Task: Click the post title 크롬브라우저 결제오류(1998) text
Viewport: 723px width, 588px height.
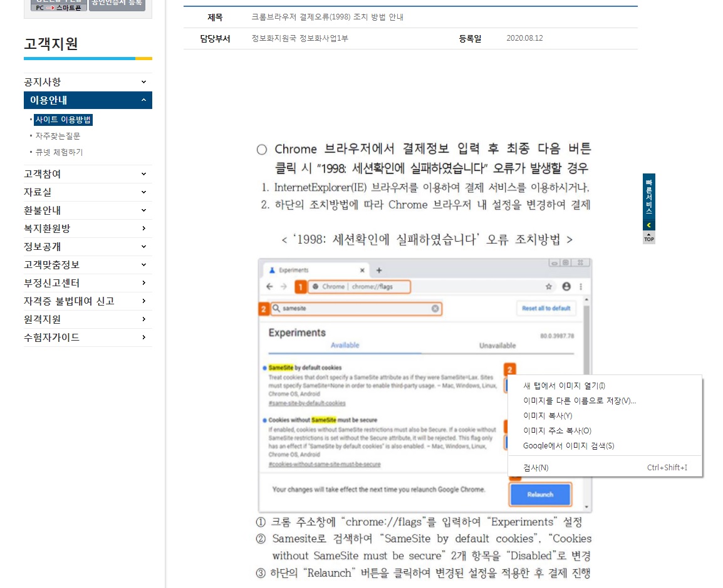Action: pyautogui.click(x=328, y=17)
